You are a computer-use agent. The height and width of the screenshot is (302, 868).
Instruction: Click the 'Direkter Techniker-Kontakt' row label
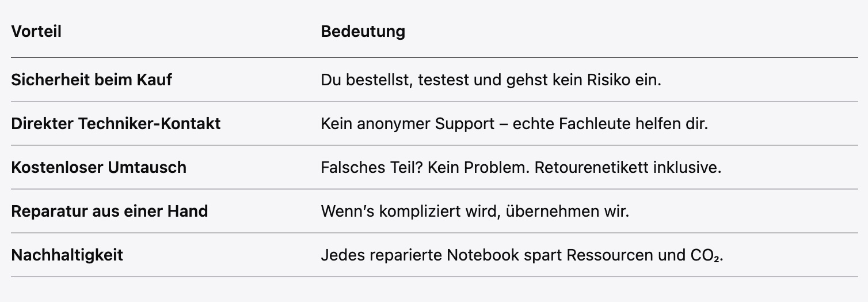click(116, 123)
